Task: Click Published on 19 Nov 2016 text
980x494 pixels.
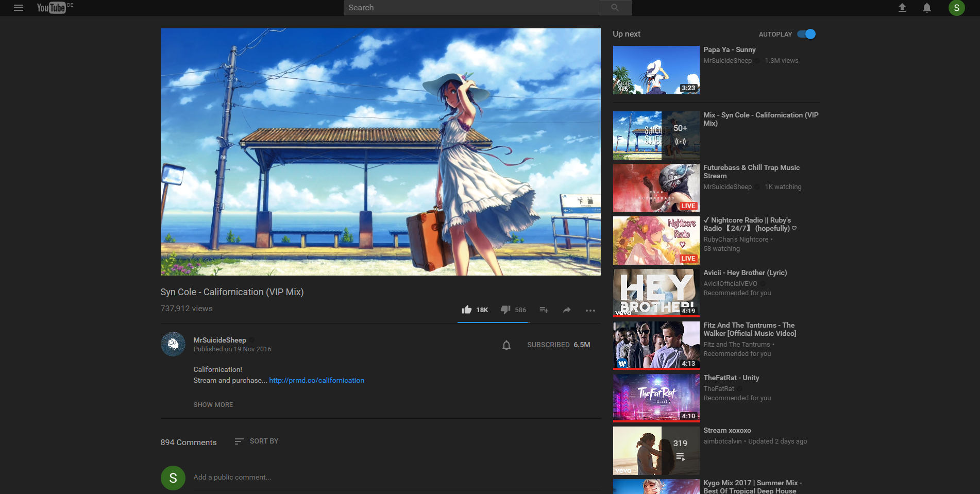Action: click(232, 349)
